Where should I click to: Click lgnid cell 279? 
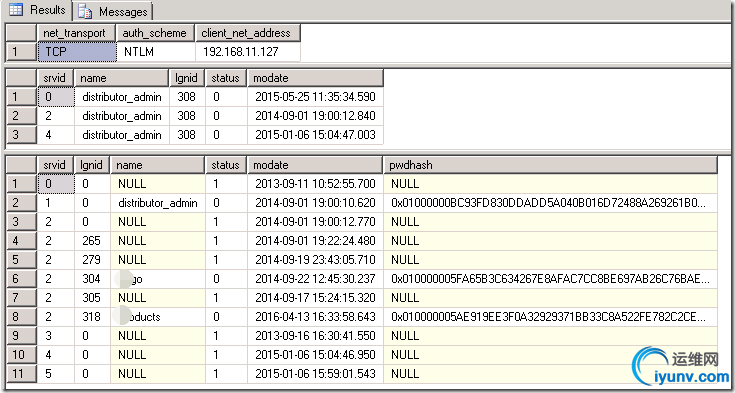tap(92, 259)
